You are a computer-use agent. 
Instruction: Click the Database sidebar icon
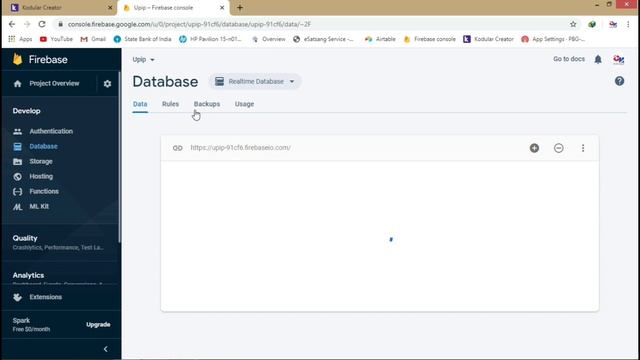click(x=18, y=147)
